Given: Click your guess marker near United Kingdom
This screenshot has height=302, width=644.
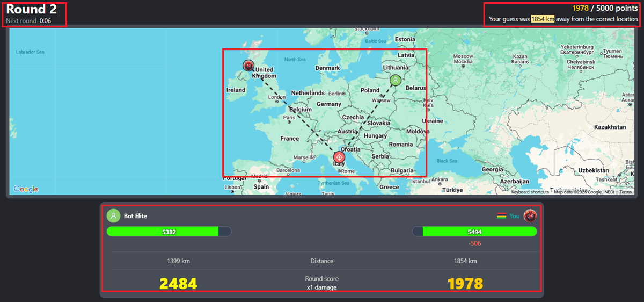Looking at the screenshot, I should [x=248, y=66].
